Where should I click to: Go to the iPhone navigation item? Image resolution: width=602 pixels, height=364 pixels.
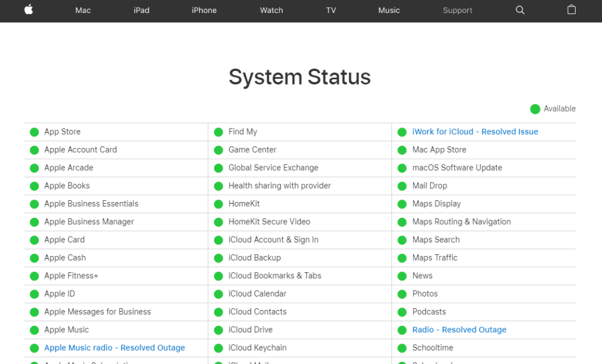pyautogui.click(x=204, y=11)
